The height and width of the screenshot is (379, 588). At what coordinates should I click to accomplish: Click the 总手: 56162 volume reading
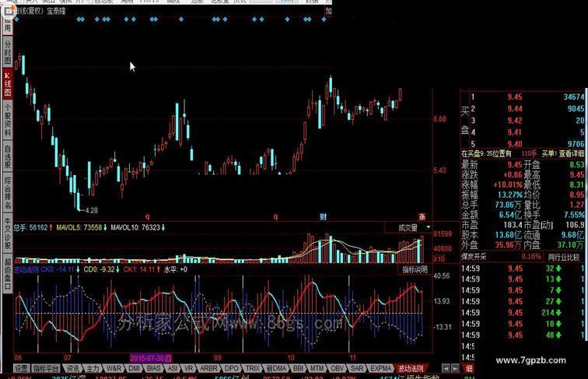tap(31, 227)
